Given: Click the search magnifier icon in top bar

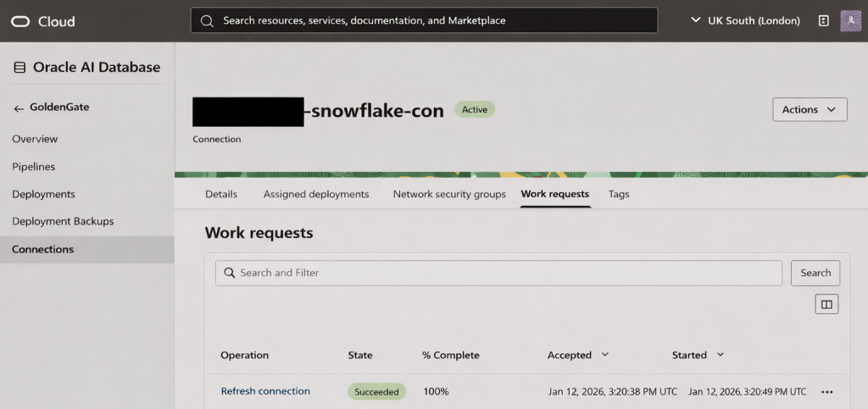Looking at the screenshot, I should [x=207, y=20].
